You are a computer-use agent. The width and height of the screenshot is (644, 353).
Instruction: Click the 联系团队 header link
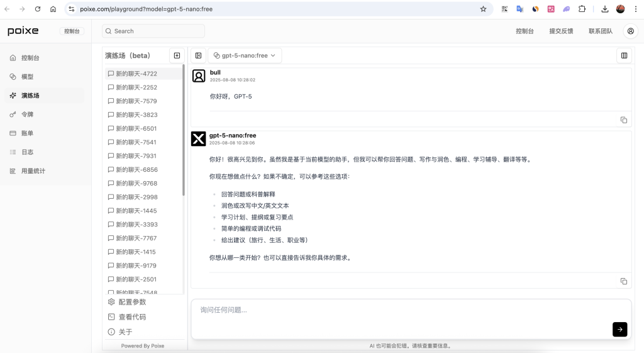600,31
